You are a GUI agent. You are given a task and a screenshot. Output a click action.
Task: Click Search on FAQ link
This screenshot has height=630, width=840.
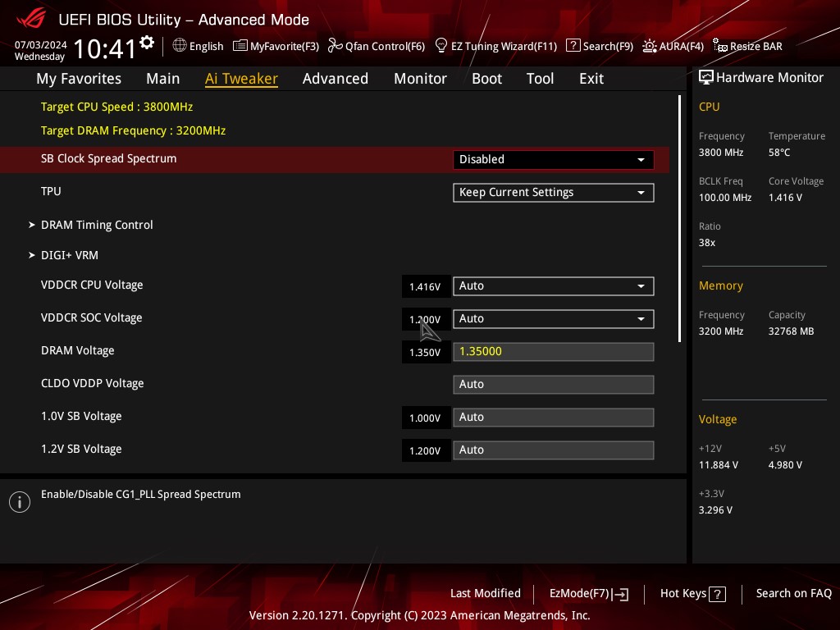pos(793,594)
